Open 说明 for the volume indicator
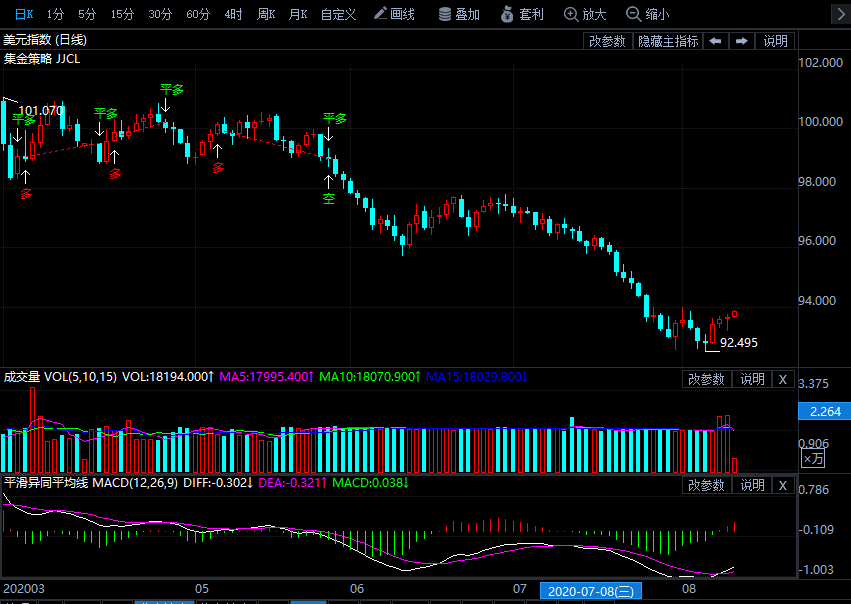 pyautogui.click(x=752, y=379)
